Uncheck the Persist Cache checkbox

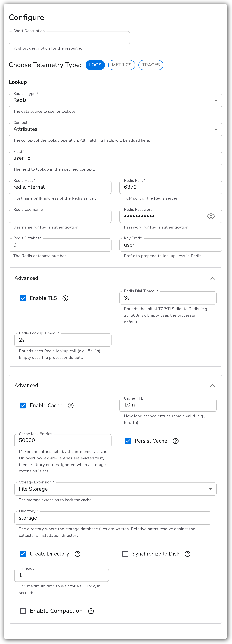click(128, 441)
